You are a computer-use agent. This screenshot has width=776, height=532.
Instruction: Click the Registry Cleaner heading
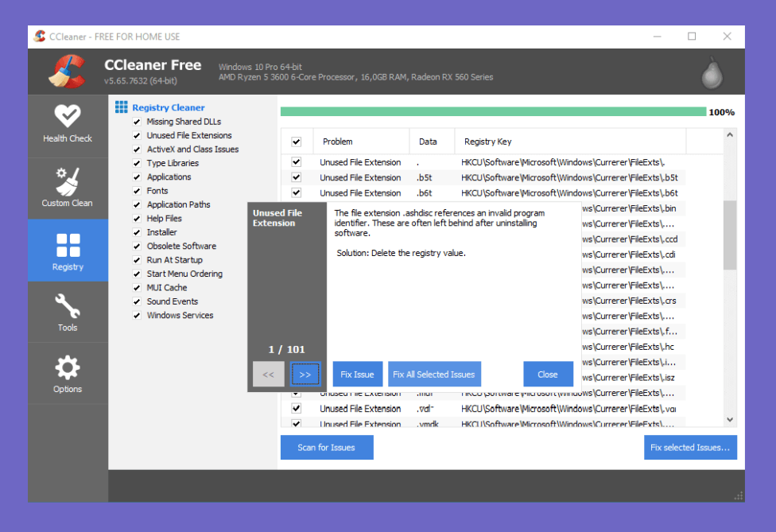pyautogui.click(x=169, y=107)
